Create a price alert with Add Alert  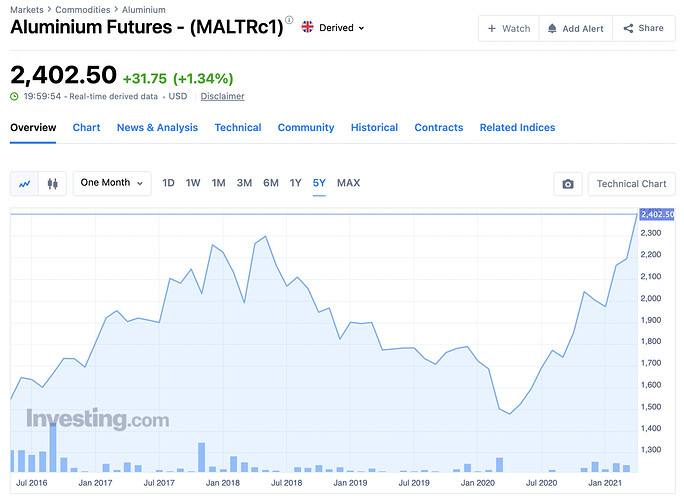[575, 28]
